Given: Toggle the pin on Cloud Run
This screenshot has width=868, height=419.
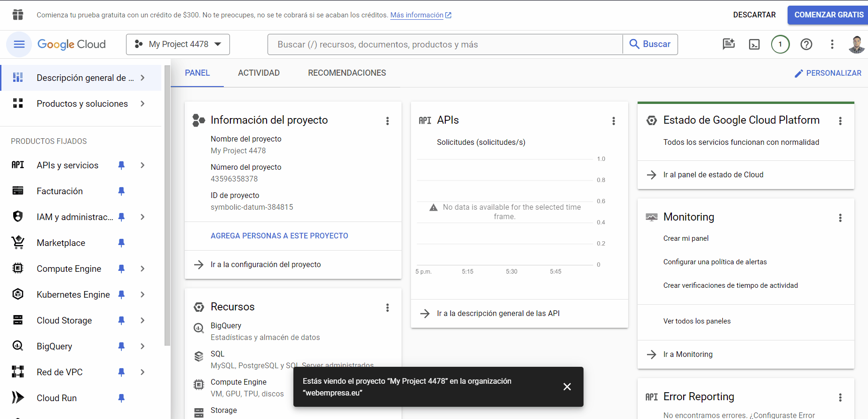Looking at the screenshot, I should pos(121,398).
